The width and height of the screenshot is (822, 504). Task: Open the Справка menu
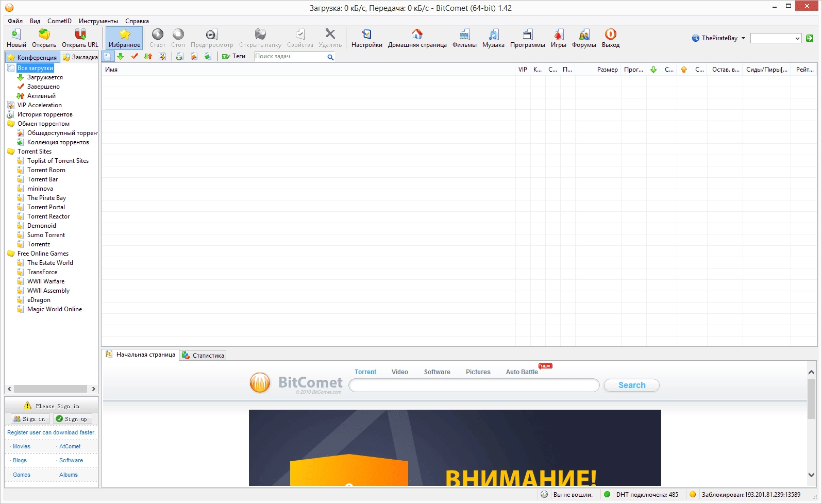[x=137, y=21]
